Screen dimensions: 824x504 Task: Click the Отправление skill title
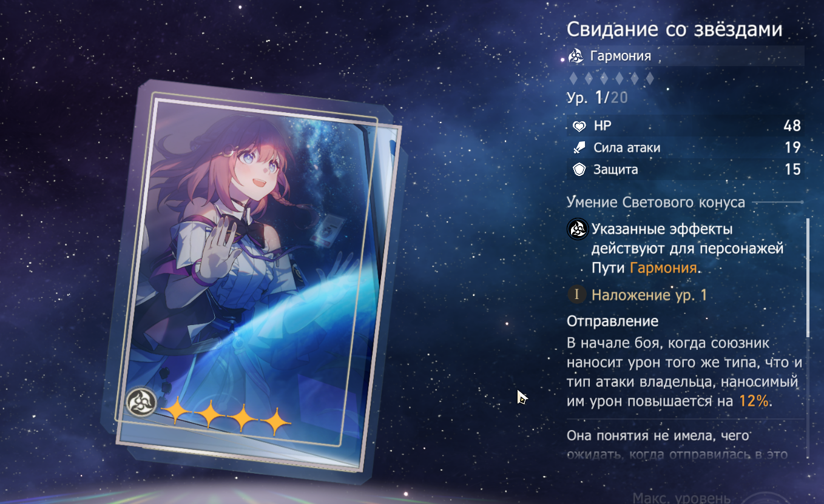[x=613, y=321]
